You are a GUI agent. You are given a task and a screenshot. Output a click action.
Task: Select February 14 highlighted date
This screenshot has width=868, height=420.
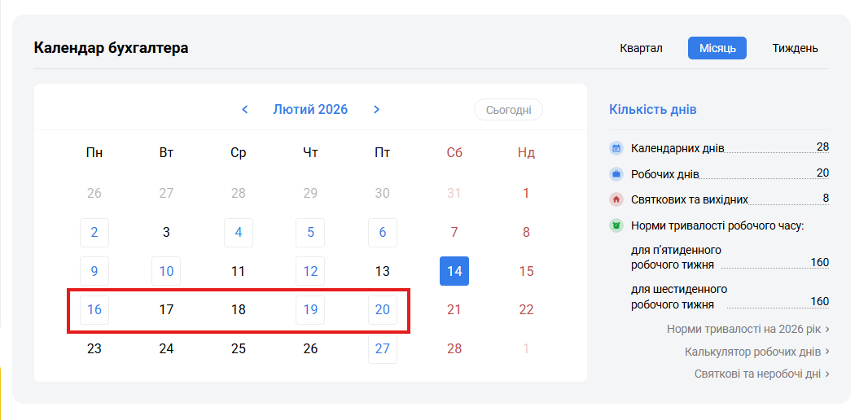point(454,271)
